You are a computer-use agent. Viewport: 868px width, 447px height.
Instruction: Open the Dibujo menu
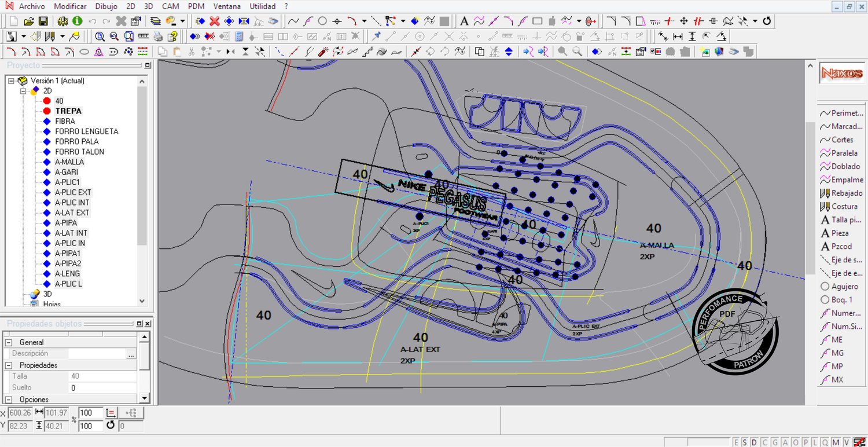(x=105, y=6)
